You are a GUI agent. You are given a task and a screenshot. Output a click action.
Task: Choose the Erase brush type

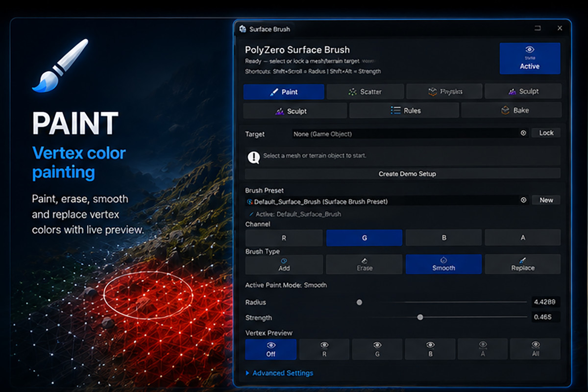click(364, 264)
